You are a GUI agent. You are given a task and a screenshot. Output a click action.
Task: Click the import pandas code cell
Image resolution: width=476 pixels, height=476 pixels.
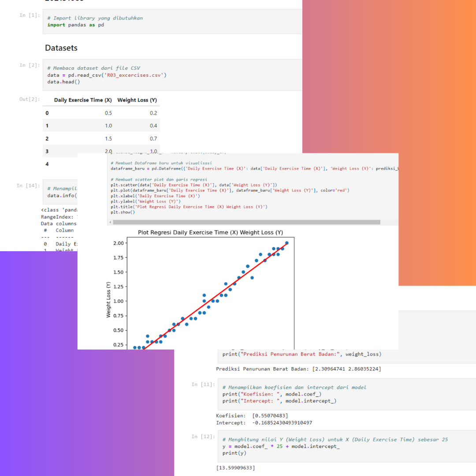pos(172,22)
